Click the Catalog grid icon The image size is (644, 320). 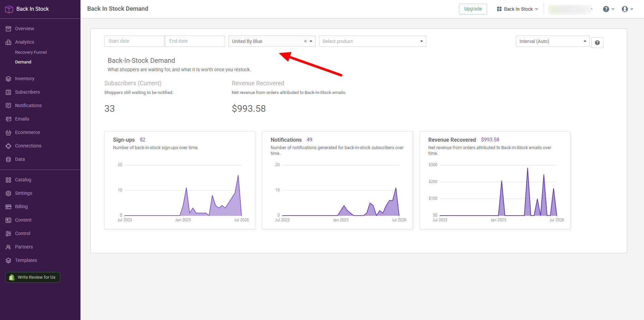(8, 180)
